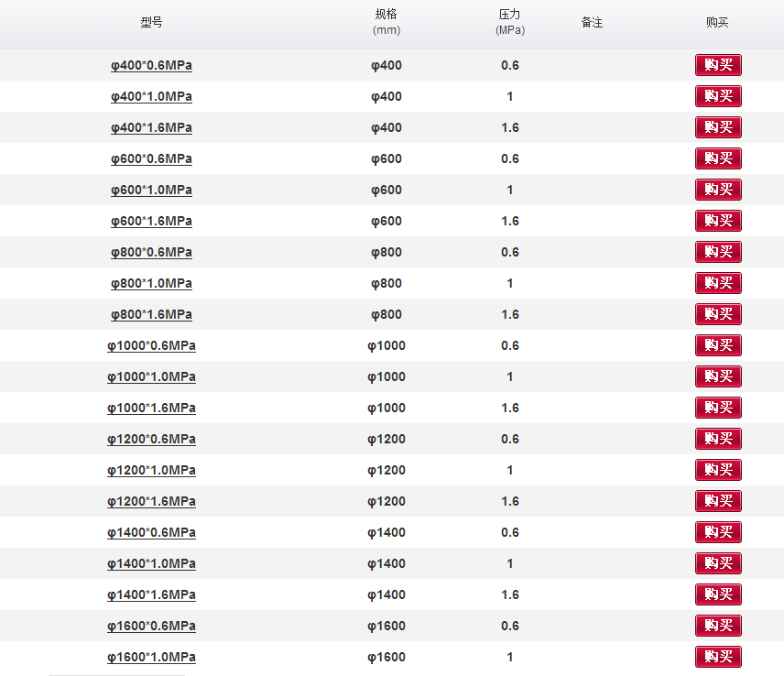
Task: Hit the 购买 button in φ1000*1.0MPa row
Action: click(x=718, y=376)
